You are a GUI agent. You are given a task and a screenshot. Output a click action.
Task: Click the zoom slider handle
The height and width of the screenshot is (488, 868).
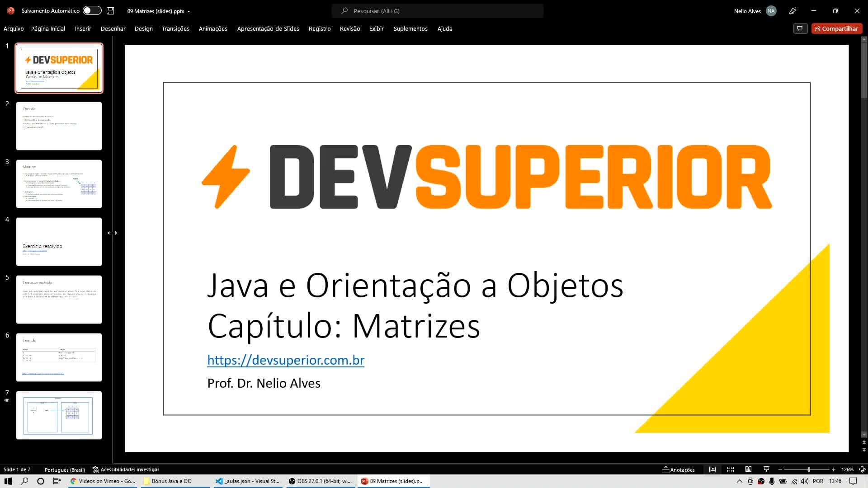point(809,469)
